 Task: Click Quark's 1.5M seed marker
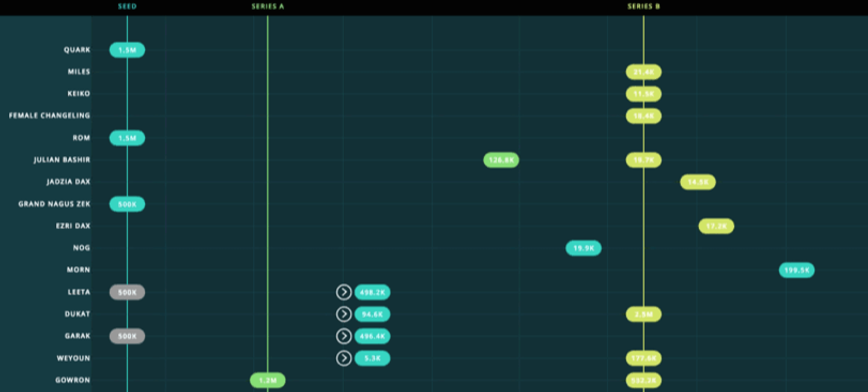pyautogui.click(x=127, y=50)
